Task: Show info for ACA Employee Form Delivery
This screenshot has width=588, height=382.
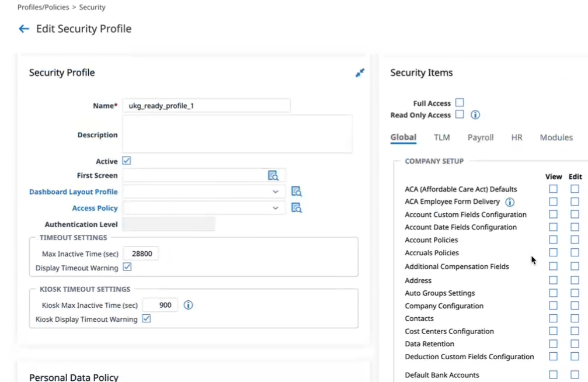Action: point(510,202)
